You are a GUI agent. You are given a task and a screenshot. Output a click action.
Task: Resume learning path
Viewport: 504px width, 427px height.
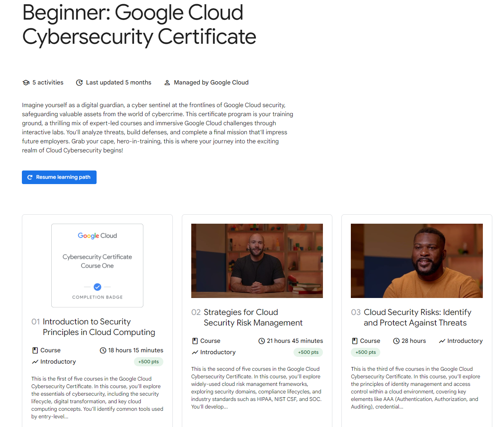[59, 177]
